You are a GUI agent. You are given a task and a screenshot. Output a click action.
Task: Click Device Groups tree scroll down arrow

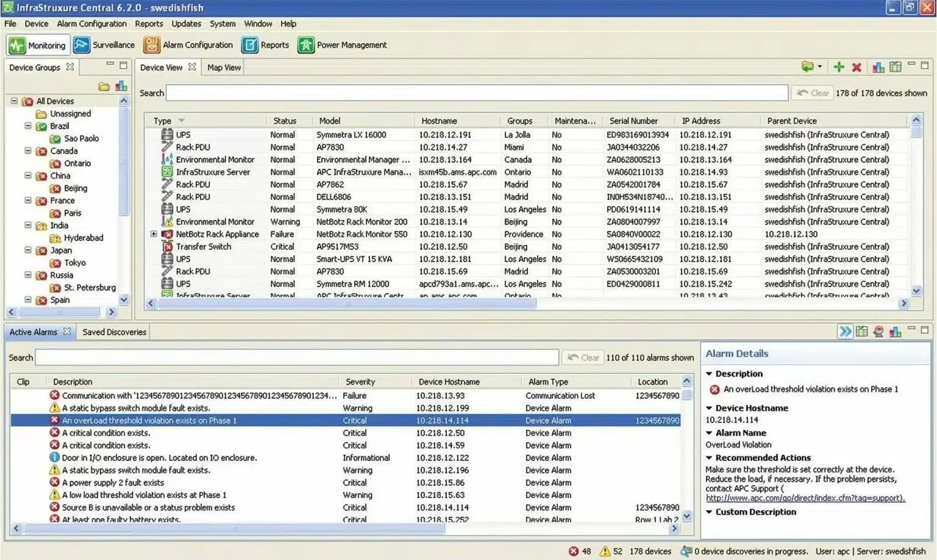click(124, 299)
